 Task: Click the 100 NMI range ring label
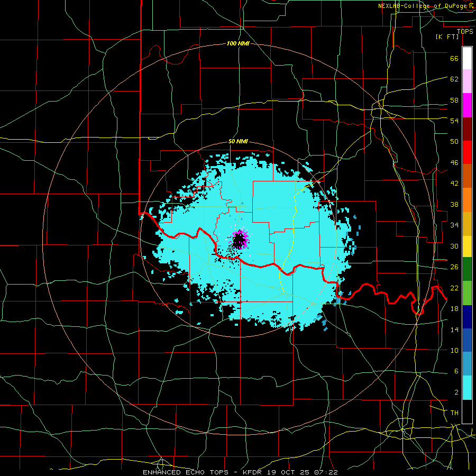238,44
